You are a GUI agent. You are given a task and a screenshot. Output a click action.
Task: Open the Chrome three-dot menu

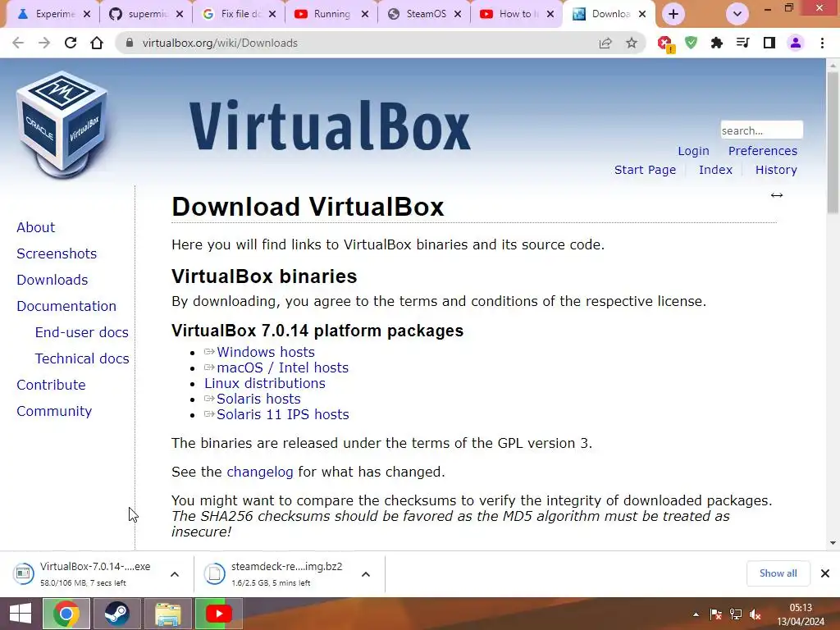coord(822,43)
